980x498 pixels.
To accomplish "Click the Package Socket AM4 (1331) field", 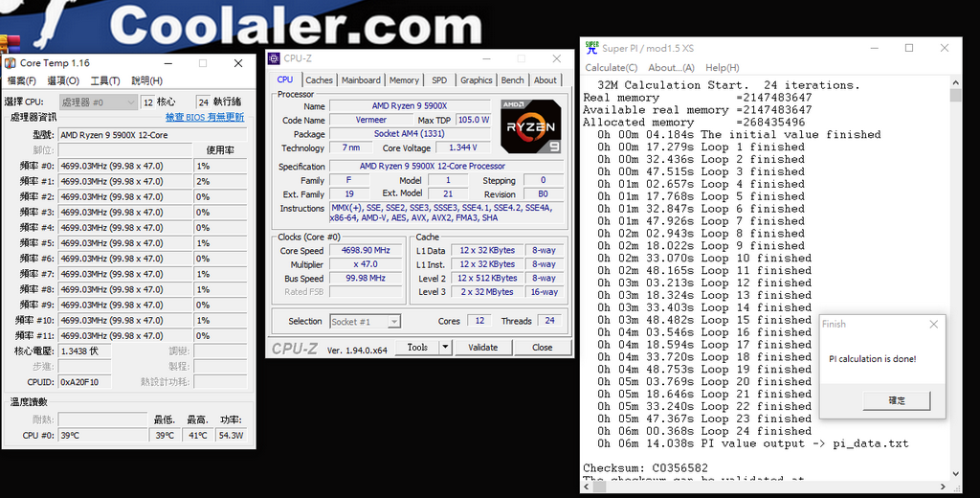I will [410, 133].
